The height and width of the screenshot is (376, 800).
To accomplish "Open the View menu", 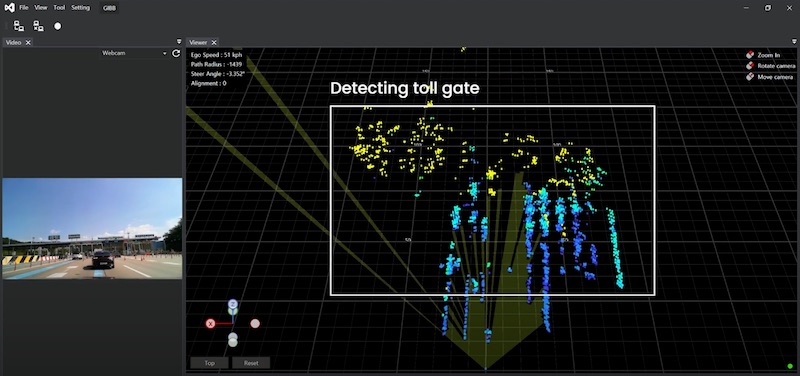I will click(41, 8).
